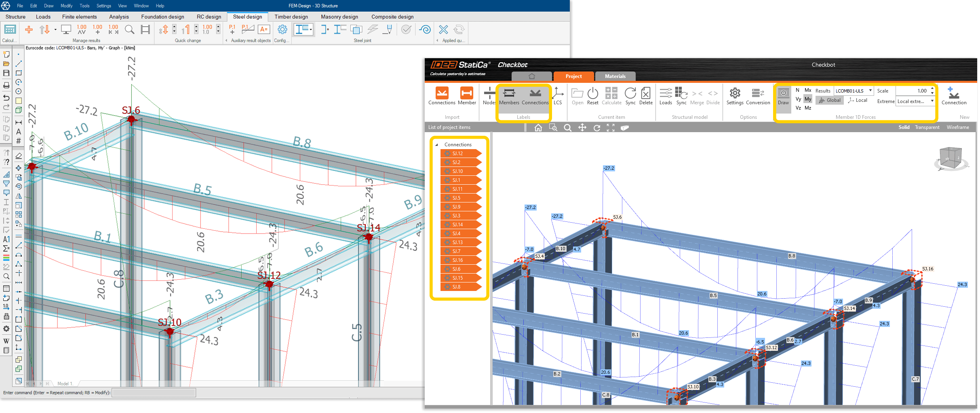This screenshot has height=413, width=980.
Task: Toggle Draw member forces button
Action: pyautogui.click(x=783, y=97)
